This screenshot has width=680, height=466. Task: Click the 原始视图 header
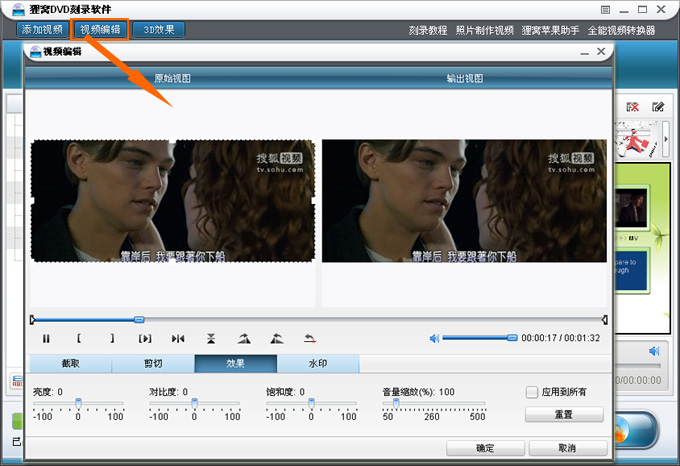click(x=173, y=78)
